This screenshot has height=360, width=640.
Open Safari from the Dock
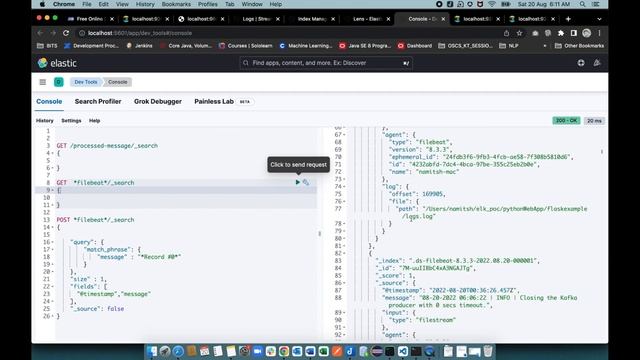178,351
